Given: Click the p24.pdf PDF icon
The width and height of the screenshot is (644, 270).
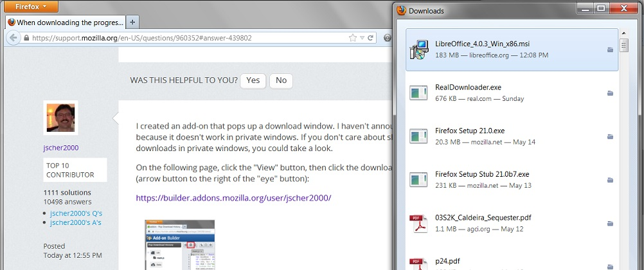Looking at the screenshot, I should click(419, 264).
